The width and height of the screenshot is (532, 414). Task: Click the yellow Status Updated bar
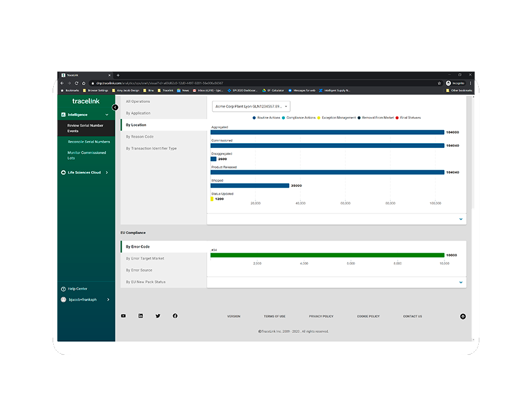[212, 199]
